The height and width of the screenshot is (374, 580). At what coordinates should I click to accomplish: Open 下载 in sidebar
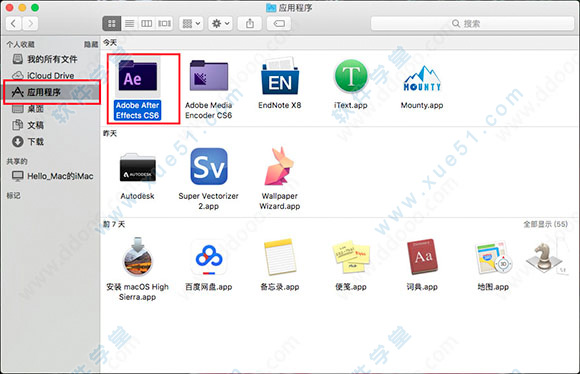[x=52, y=142]
